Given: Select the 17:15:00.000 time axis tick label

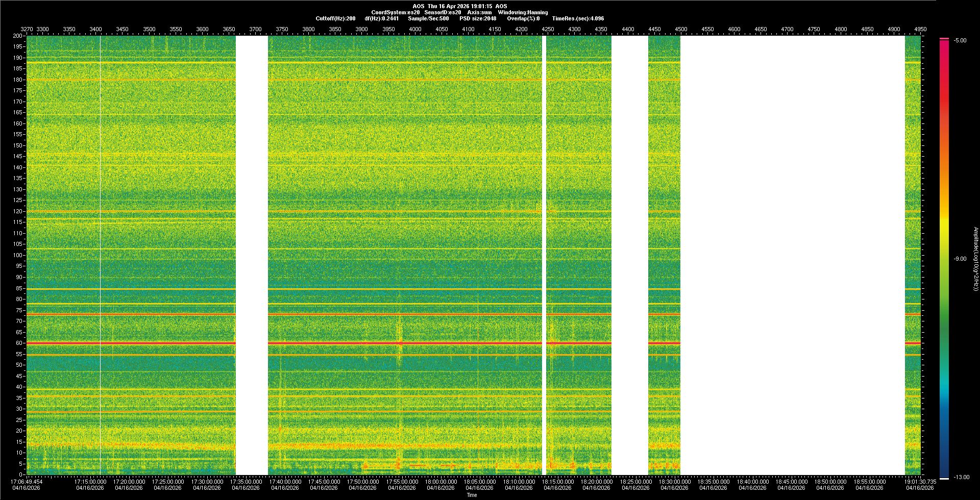Looking at the screenshot, I should [90, 481].
